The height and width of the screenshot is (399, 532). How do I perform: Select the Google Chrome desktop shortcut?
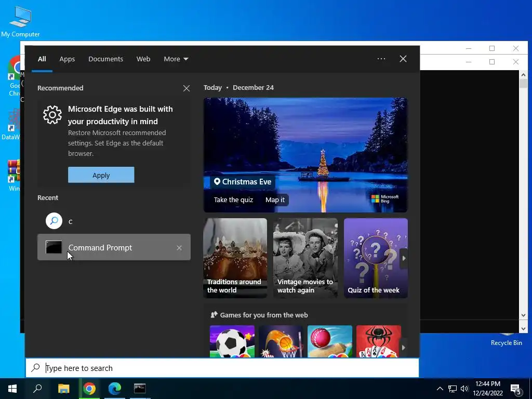coord(14,76)
